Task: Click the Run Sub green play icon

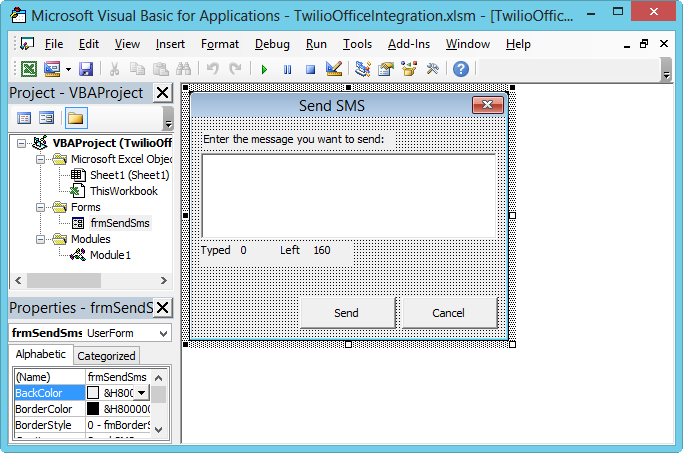Action: 264,69
